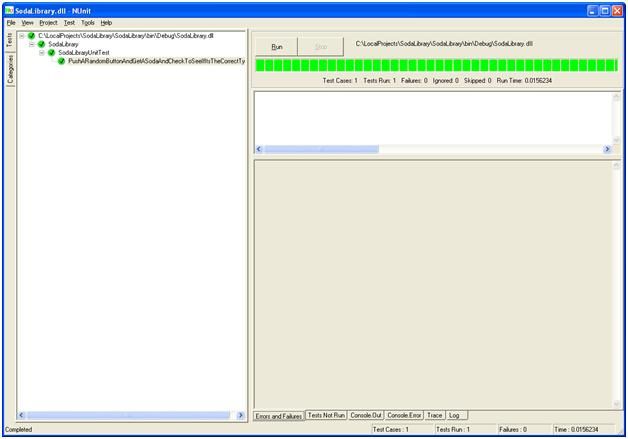Click the error list scroll left arrow
628x439 pixels.
click(x=259, y=149)
